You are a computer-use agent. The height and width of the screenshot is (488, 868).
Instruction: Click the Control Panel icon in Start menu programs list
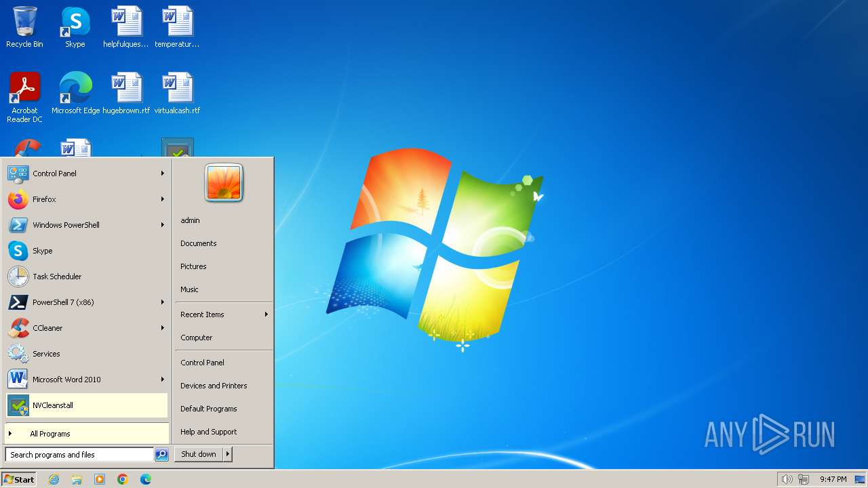[x=18, y=174]
